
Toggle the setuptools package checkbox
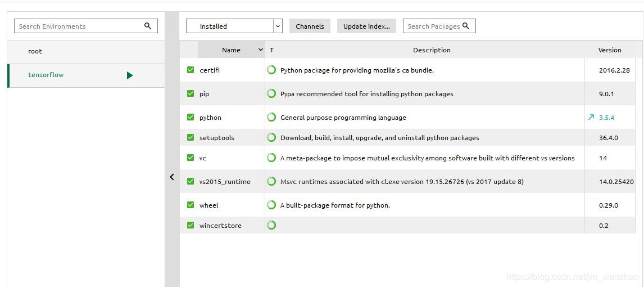[x=190, y=137]
